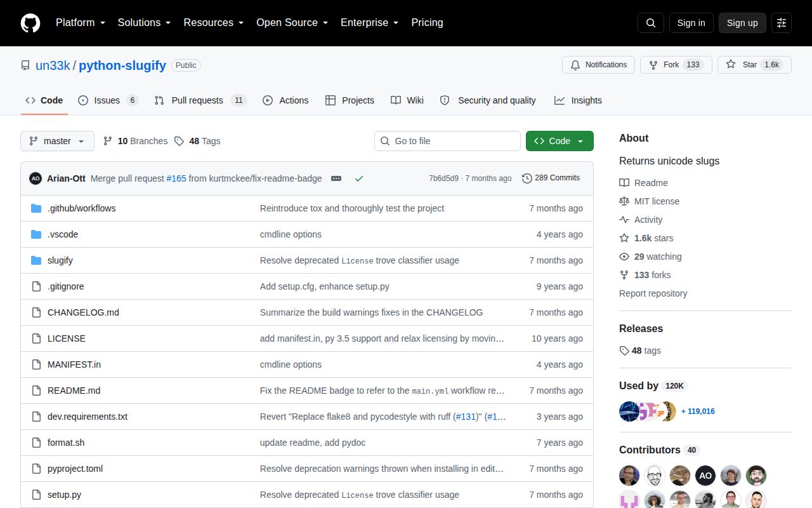
Task: Open the .gitignore file
Action: (x=66, y=286)
